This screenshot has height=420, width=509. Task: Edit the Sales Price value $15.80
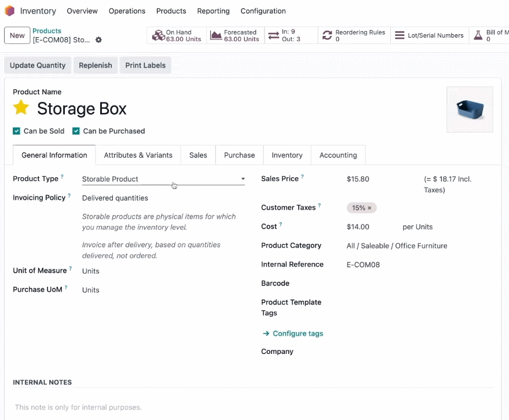pyautogui.click(x=358, y=179)
